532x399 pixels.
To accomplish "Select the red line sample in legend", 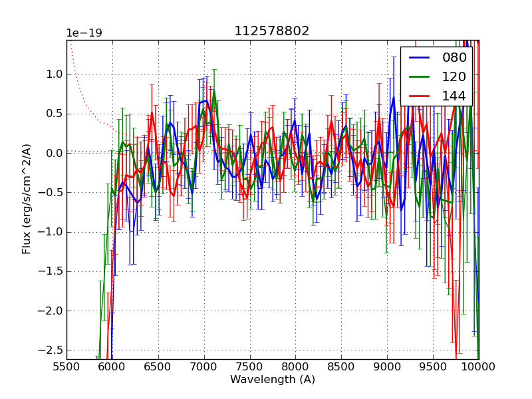I will click(x=420, y=96).
